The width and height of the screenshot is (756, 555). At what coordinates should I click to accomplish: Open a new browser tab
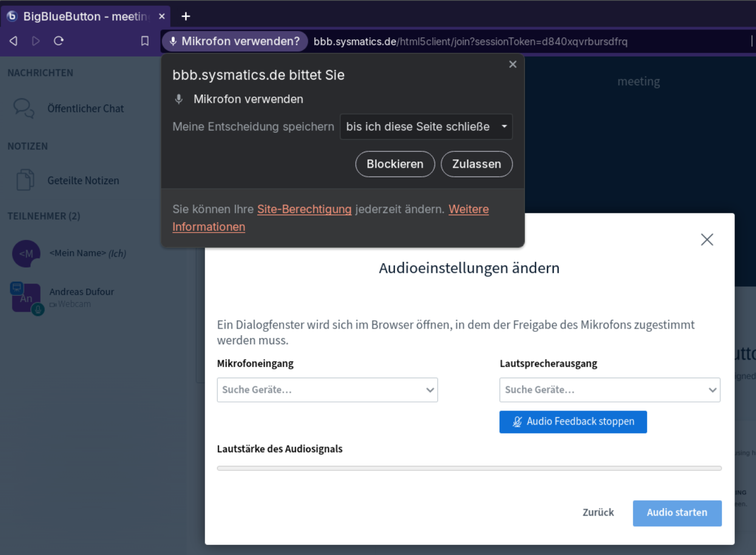(x=186, y=16)
